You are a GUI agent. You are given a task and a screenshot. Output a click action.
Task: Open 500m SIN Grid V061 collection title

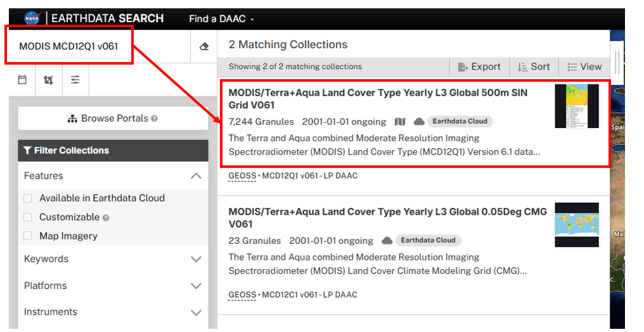point(378,99)
